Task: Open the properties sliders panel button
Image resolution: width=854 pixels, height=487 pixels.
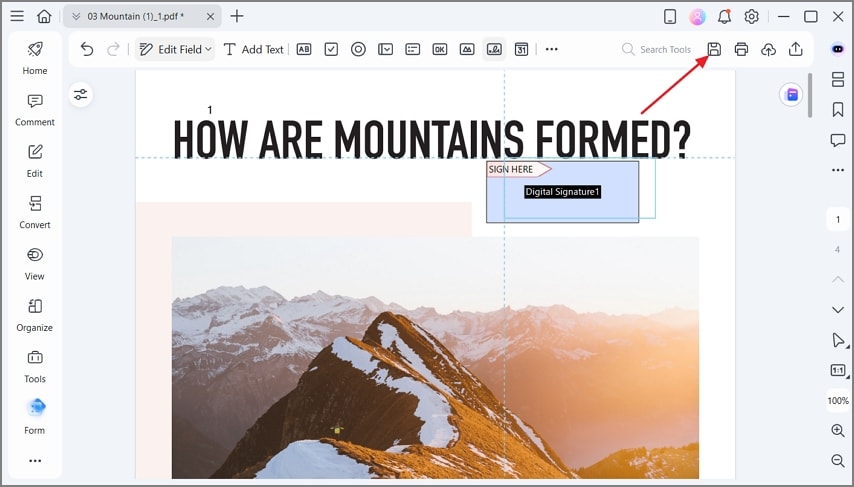Action: 81,95
